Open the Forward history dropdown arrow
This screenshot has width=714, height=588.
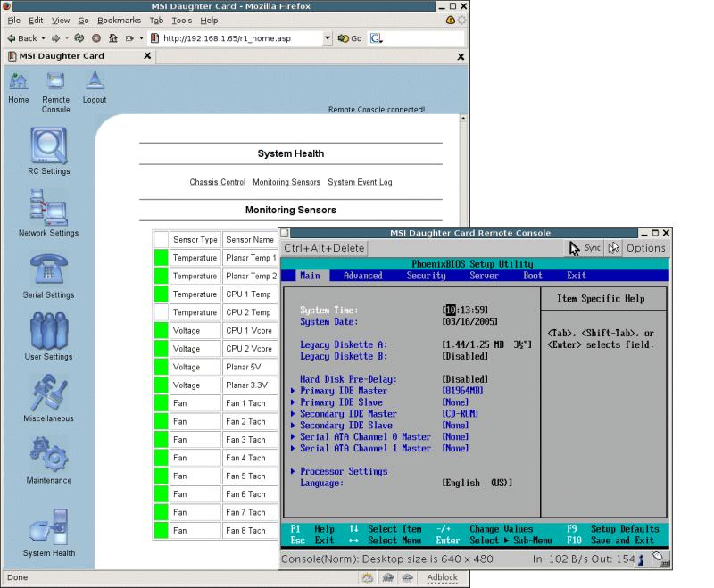pos(66,38)
